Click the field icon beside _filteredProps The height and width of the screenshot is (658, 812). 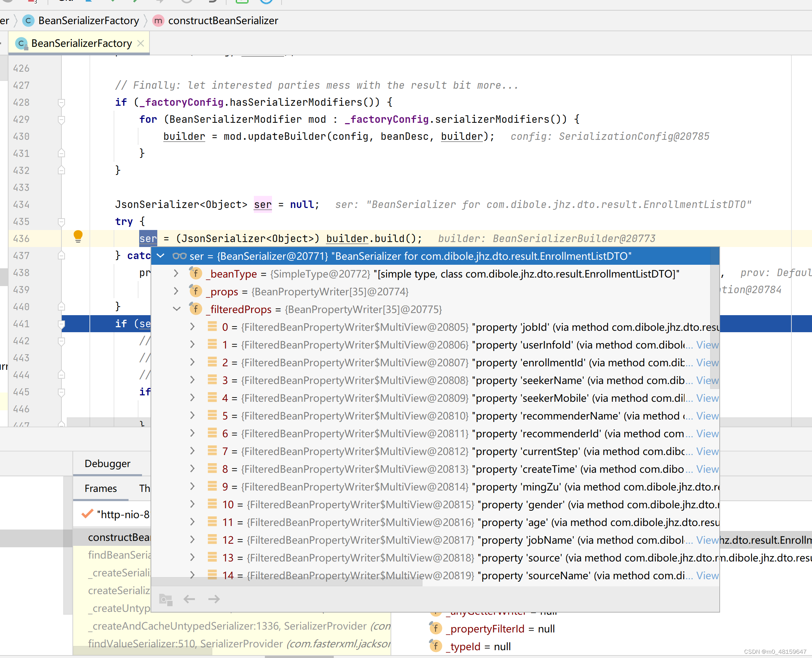196,308
